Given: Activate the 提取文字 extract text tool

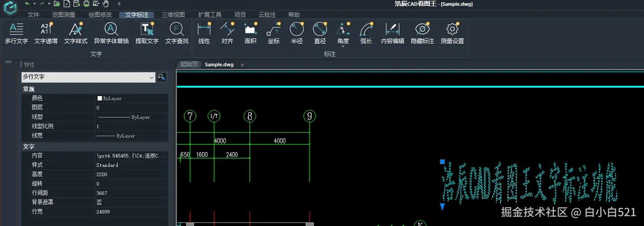Looking at the screenshot, I should pos(147,34).
